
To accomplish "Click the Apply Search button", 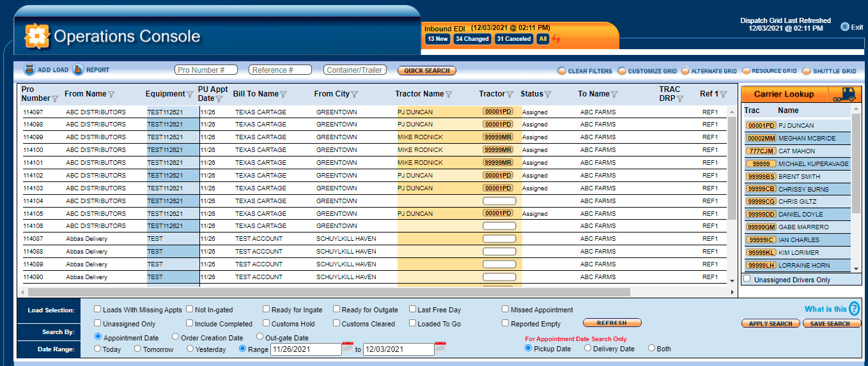I will tap(771, 324).
